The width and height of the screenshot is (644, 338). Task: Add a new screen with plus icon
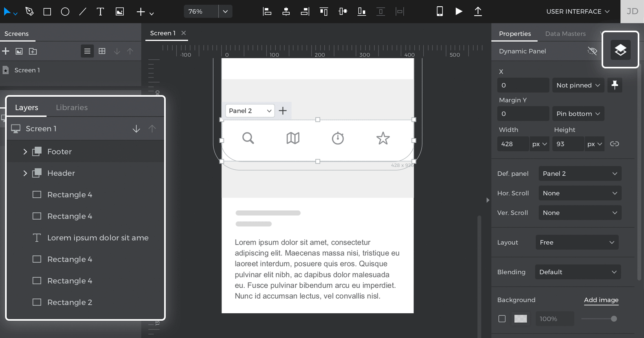6,51
